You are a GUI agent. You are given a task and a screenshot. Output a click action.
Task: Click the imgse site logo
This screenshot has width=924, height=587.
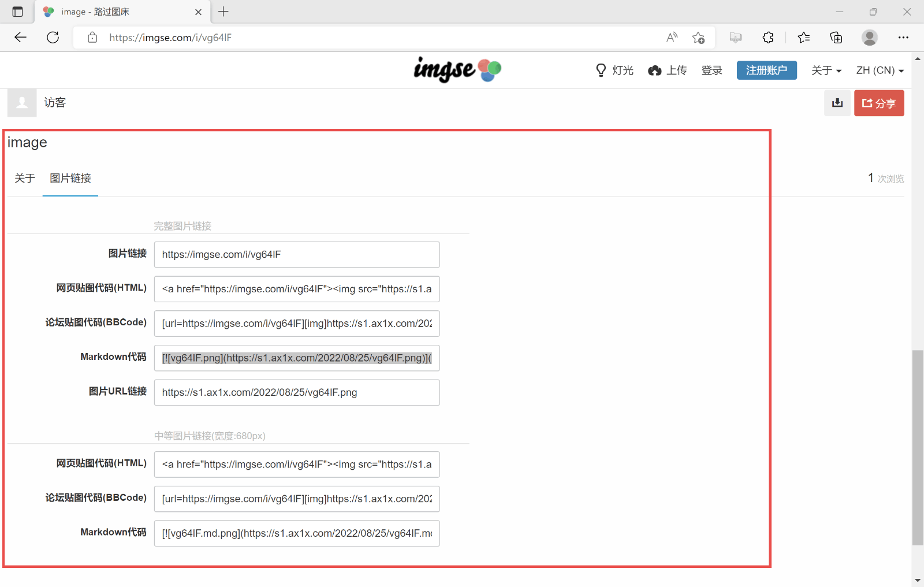click(457, 70)
